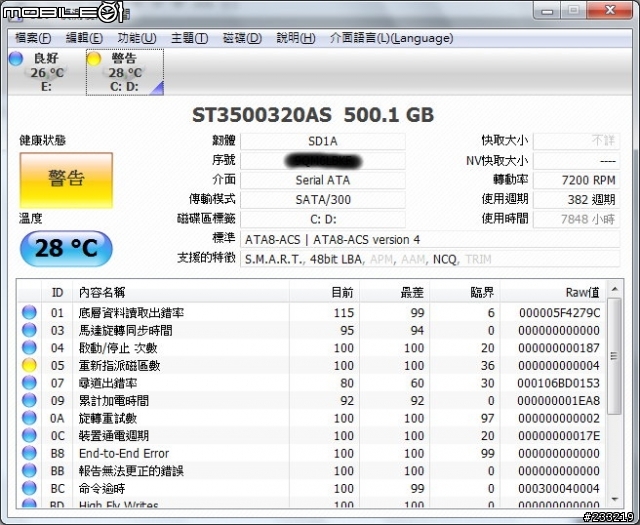The width and height of the screenshot is (640, 525).
Task: Open the 介面語言(L)(Language) menu
Action: point(391,38)
